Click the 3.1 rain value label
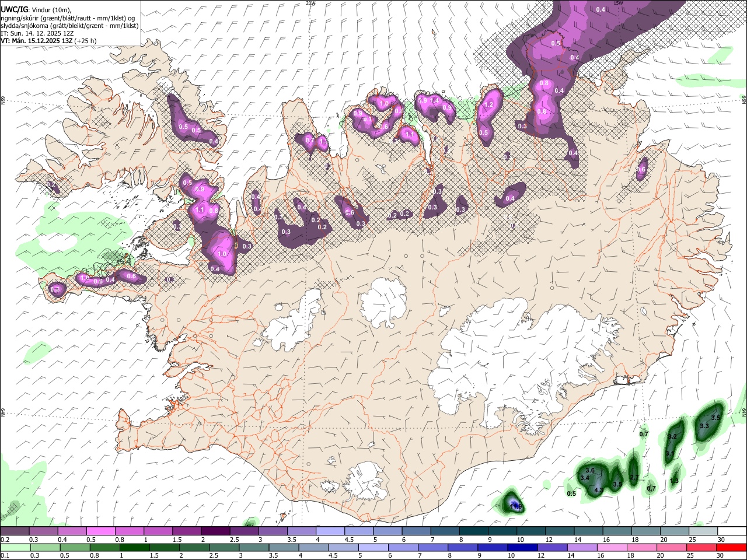The image size is (747, 560). pos(669,453)
